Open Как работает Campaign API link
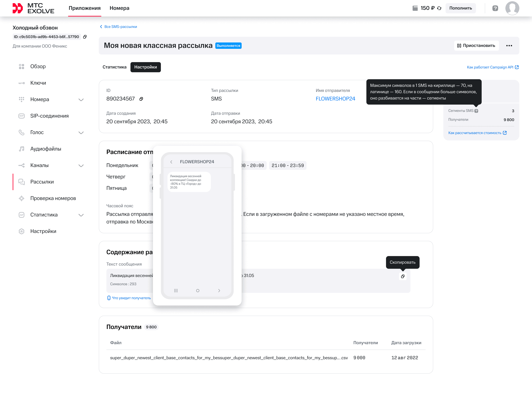 493,67
